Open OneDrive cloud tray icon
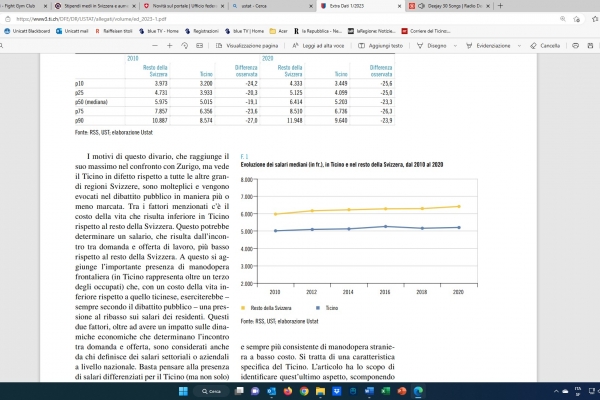 click(565, 391)
